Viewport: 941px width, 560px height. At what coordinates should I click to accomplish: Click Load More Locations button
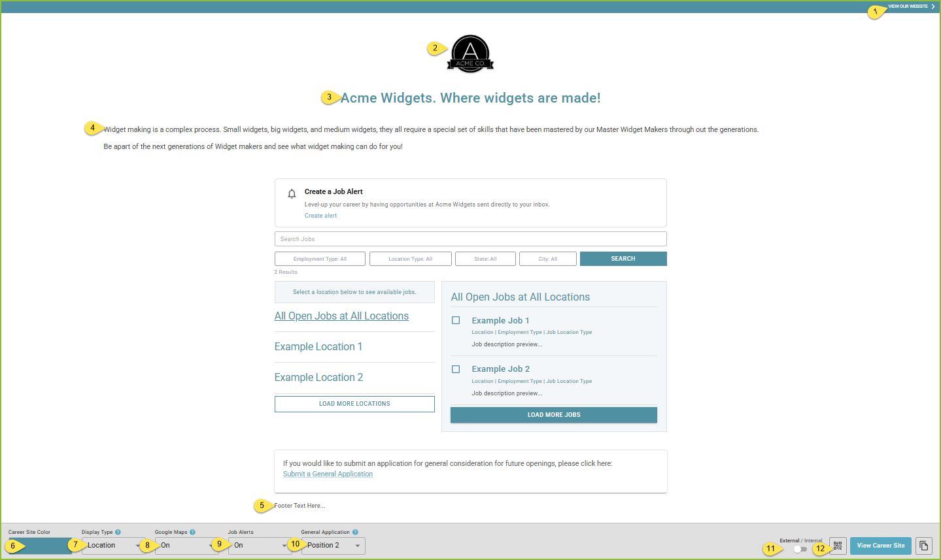pyautogui.click(x=354, y=404)
